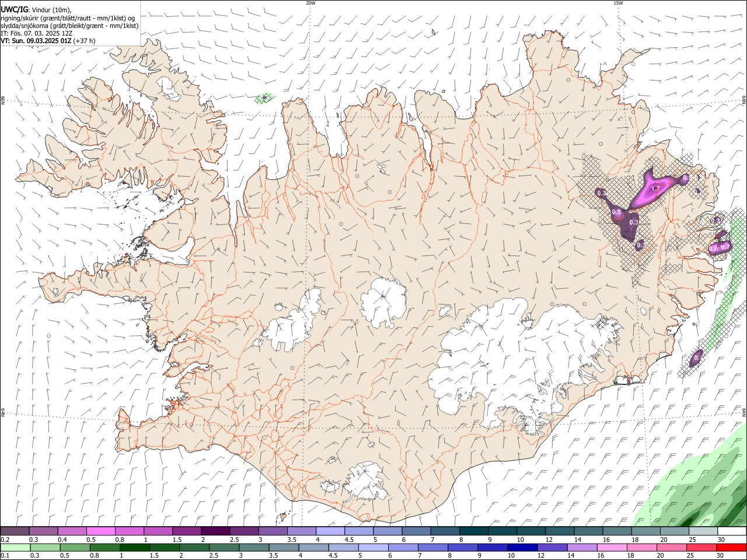Click the 'rigning/skúrir' legend description line
The width and height of the screenshot is (747, 560).
68,18
